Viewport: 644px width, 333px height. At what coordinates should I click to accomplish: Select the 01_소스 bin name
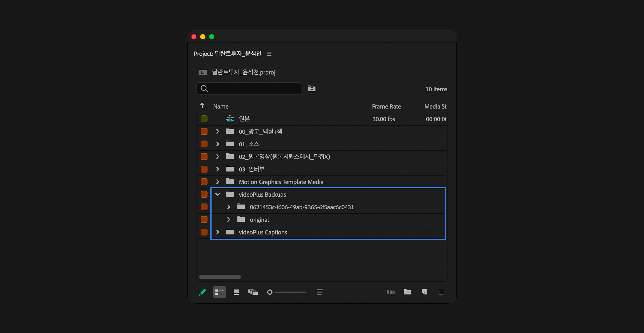tap(249, 144)
